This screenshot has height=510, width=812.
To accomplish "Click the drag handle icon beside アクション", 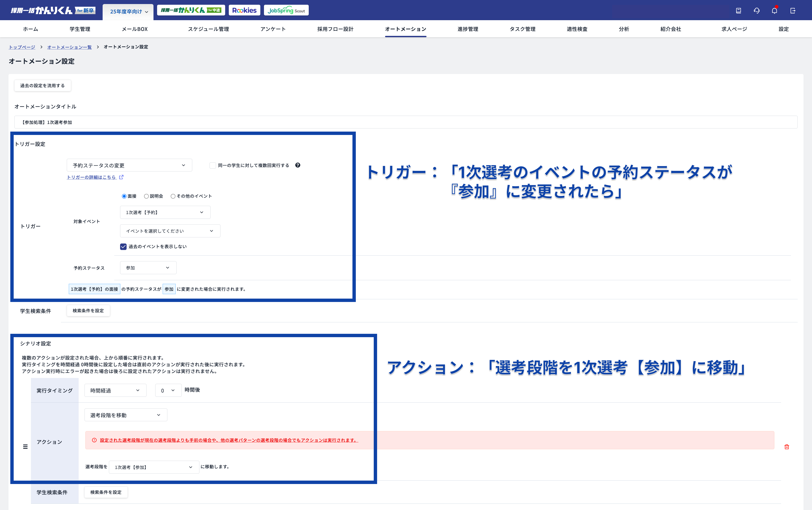I will (x=25, y=447).
